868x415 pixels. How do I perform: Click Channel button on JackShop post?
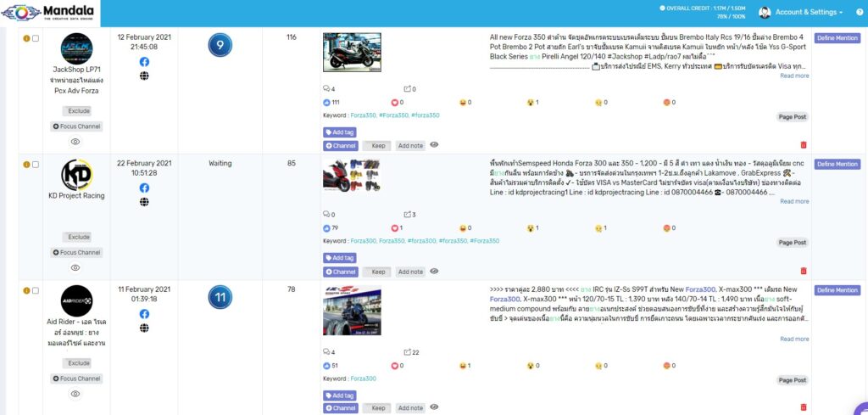341,146
